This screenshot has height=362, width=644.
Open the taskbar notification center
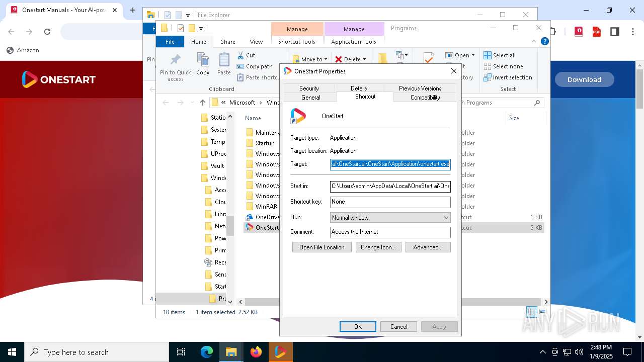[x=627, y=352]
